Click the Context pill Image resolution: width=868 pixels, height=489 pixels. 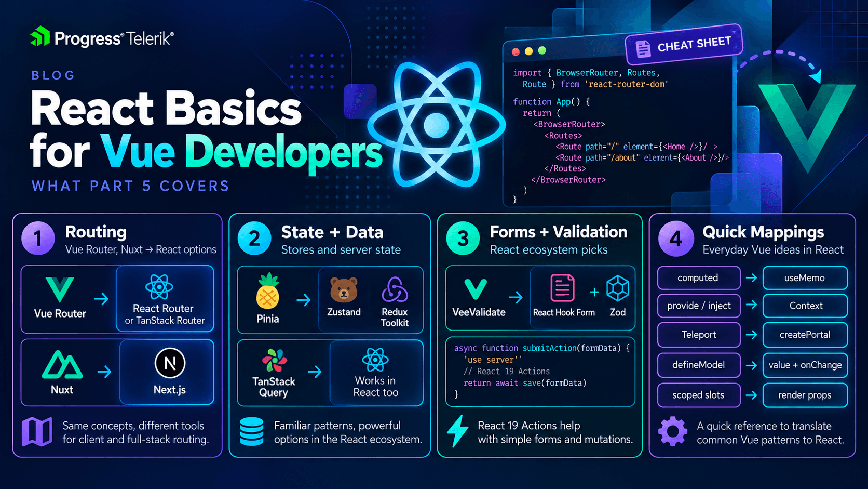pos(805,306)
